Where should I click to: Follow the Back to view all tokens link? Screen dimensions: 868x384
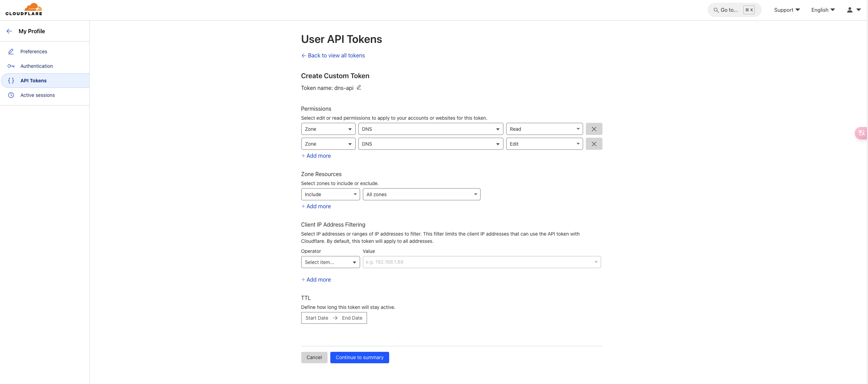[x=333, y=55]
